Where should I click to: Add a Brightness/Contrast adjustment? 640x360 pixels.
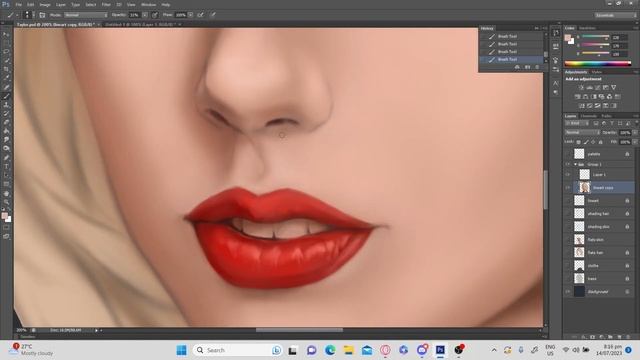pyautogui.click(x=581, y=87)
